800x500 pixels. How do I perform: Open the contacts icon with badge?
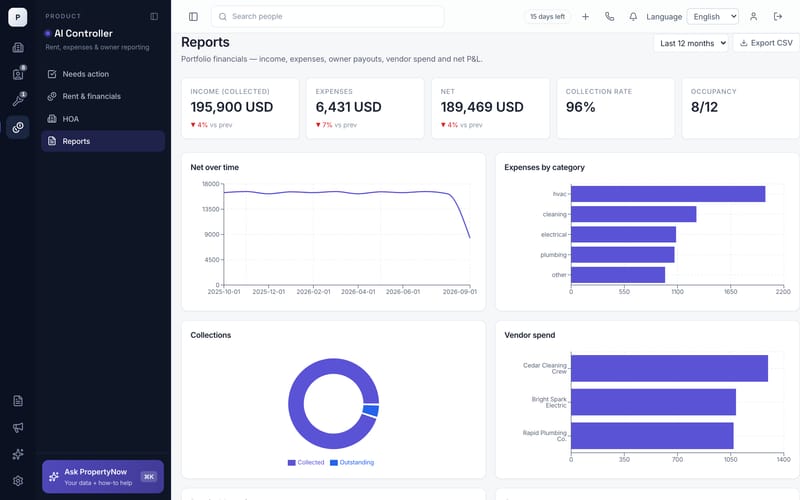(x=18, y=74)
